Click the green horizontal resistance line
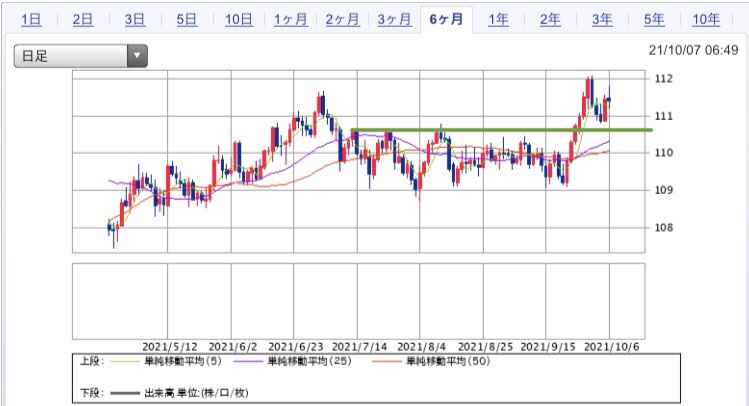This screenshot has width=749, height=406. point(502,129)
